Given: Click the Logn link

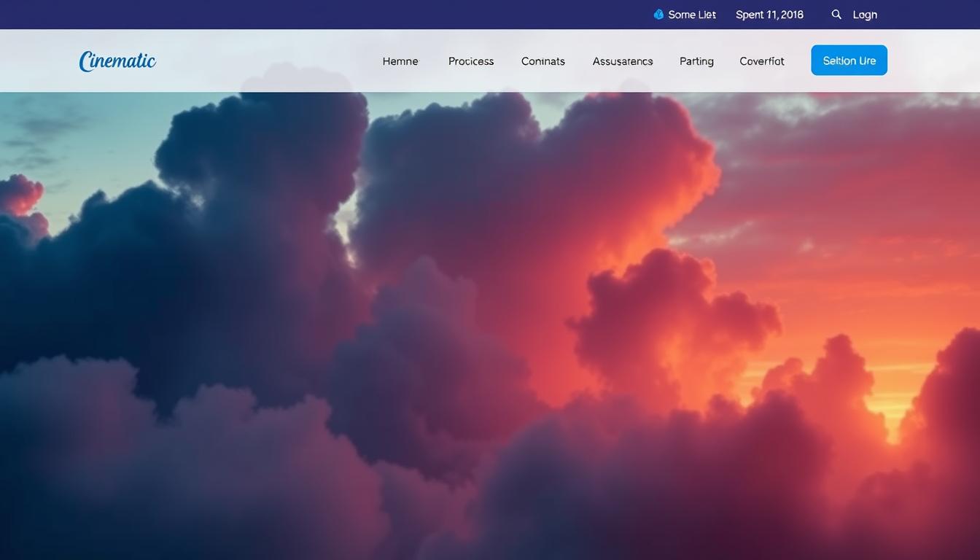Looking at the screenshot, I should (865, 15).
